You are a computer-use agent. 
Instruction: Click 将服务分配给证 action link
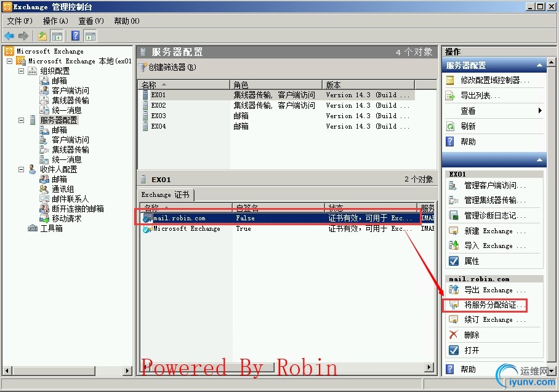click(495, 305)
